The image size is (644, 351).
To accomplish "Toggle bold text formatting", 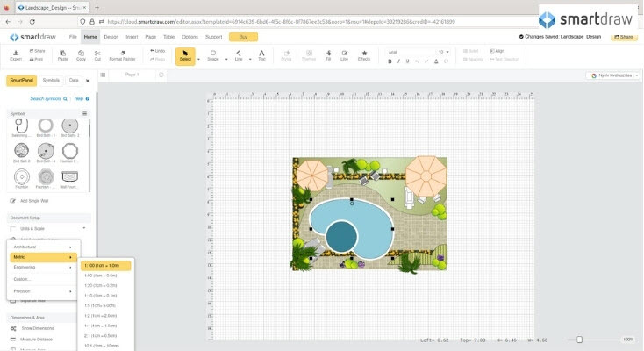I will [390, 61].
